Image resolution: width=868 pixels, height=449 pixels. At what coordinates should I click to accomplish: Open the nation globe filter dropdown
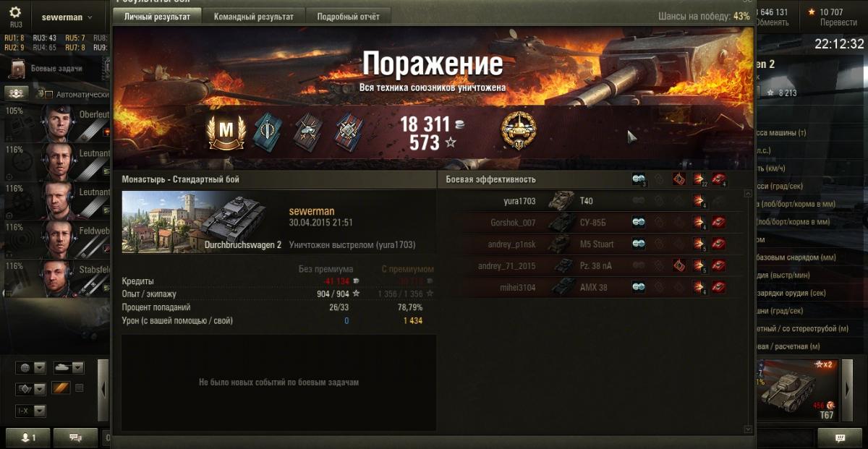coord(31,367)
